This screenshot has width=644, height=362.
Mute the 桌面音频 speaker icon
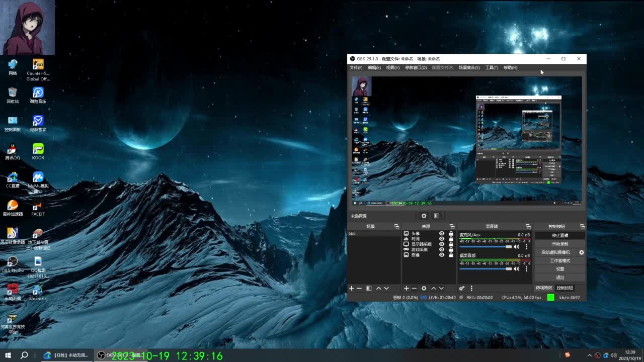[x=516, y=268]
